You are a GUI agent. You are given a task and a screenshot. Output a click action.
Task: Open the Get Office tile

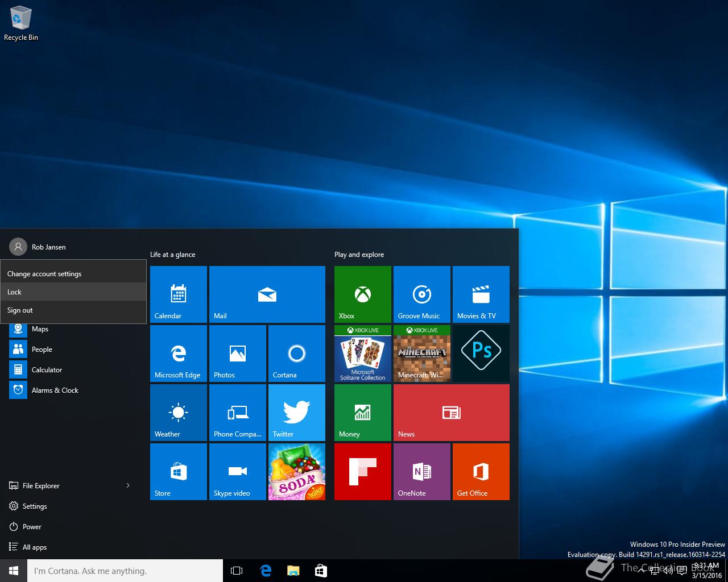click(x=481, y=472)
